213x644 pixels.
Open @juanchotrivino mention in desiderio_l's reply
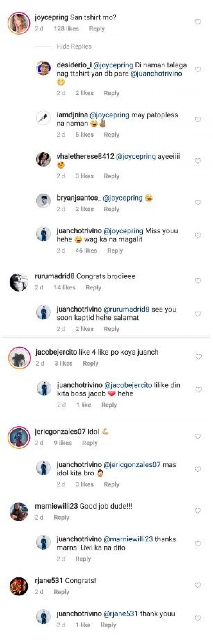pyautogui.click(x=156, y=74)
